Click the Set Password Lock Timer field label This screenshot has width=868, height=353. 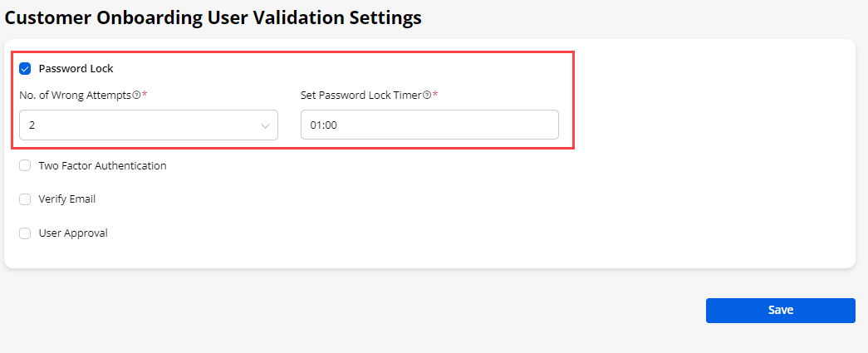tap(360, 96)
